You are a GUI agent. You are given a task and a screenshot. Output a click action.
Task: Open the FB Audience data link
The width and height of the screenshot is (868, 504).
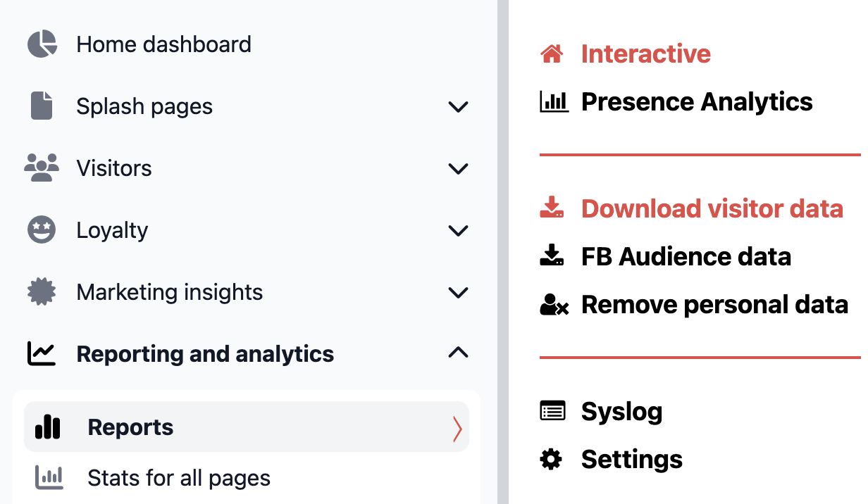coord(686,256)
